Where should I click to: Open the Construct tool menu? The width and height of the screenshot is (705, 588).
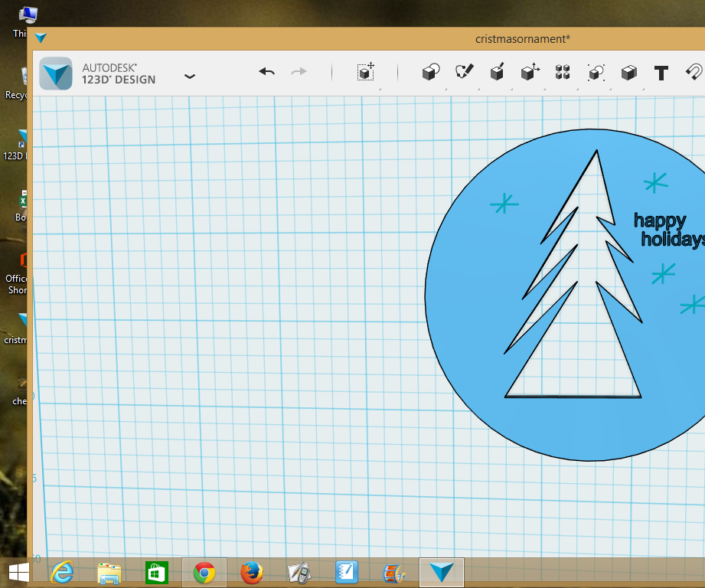pyautogui.click(x=497, y=72)
